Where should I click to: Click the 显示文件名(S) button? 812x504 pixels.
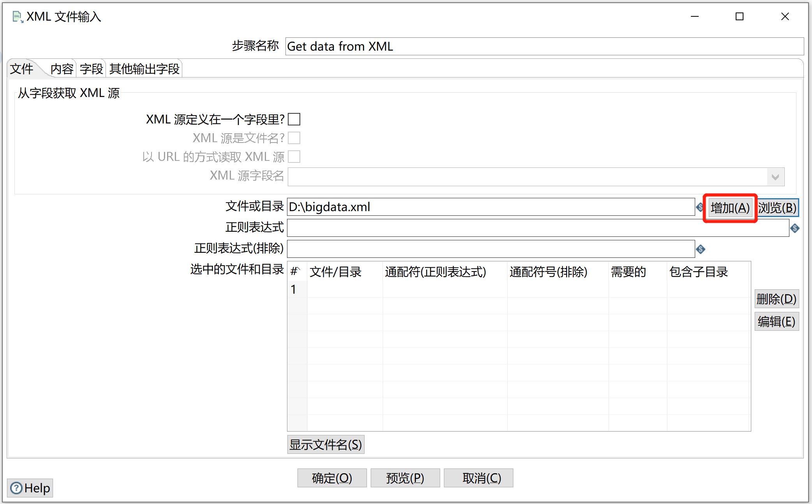click(326, 444)
